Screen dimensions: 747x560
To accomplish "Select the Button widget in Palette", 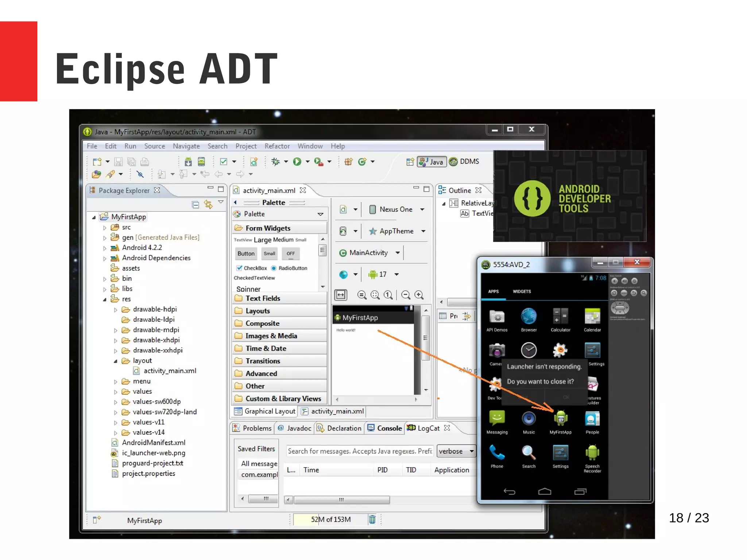I will [x=246, y=254].
